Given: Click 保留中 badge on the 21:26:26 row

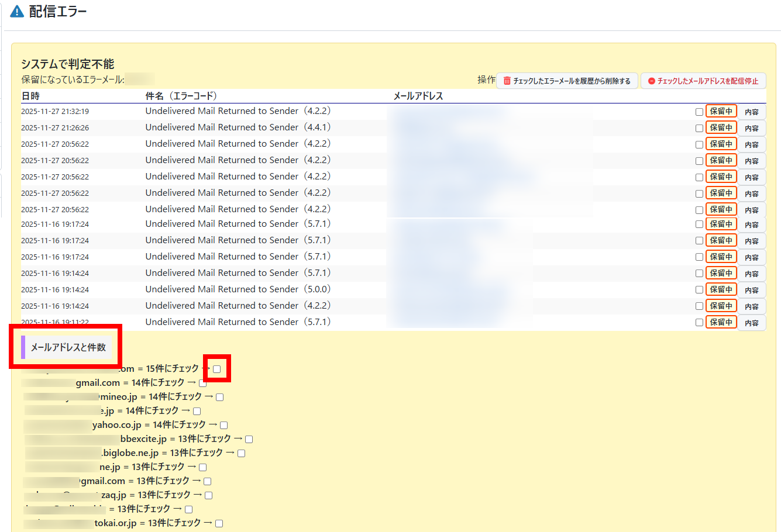Looking at the screenshot, I should [x=721, y=127].
